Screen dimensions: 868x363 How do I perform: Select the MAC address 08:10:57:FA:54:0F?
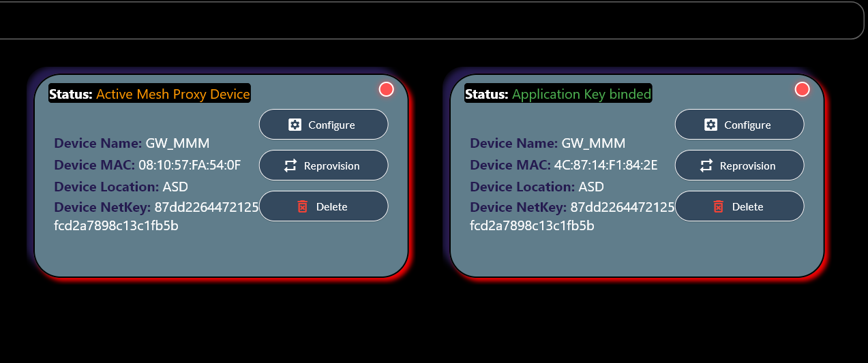(190, 165)
